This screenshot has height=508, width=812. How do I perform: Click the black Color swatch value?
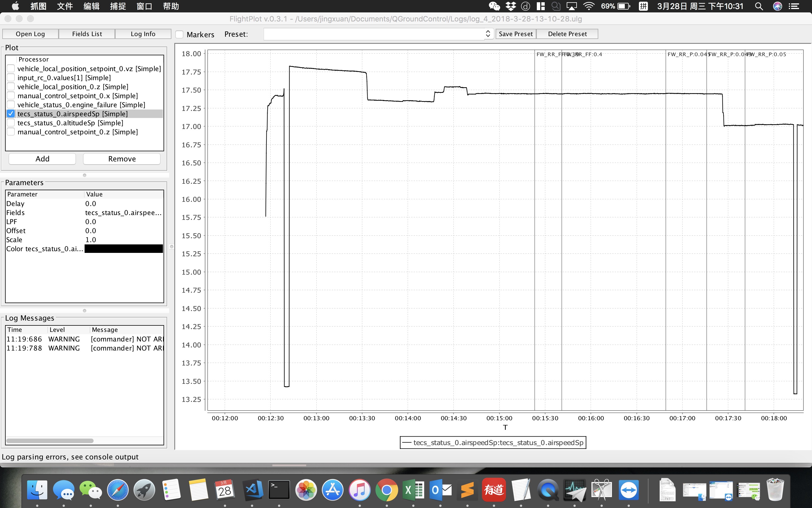pos(123,249)
